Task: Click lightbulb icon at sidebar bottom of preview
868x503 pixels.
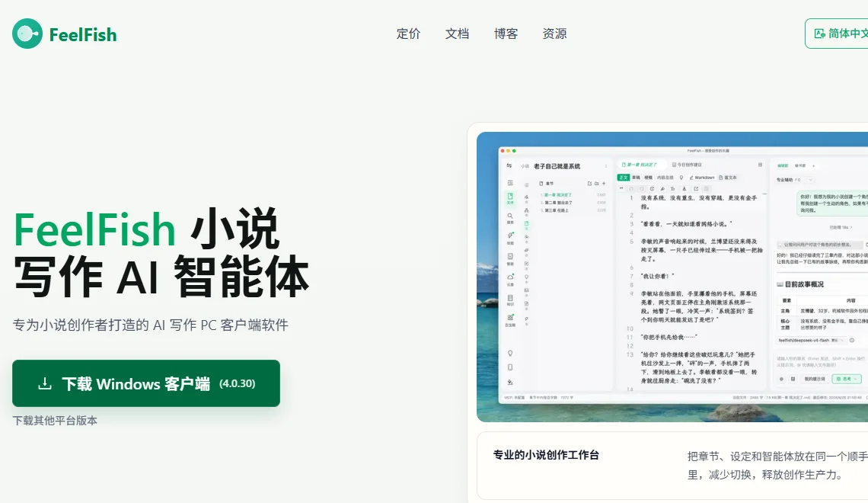Action: point(510,353)
